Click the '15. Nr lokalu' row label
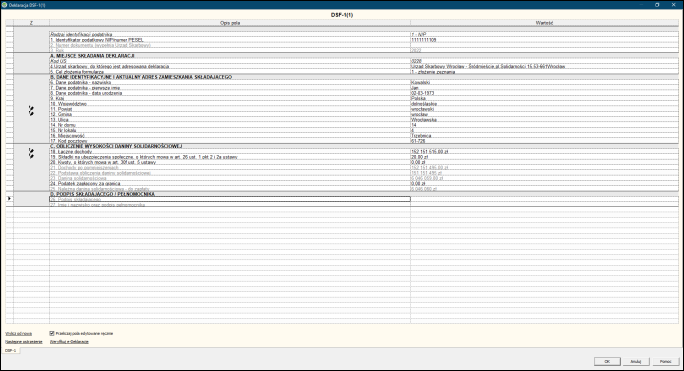The height and width of the screenshot is (371, 684). [63, 130]
